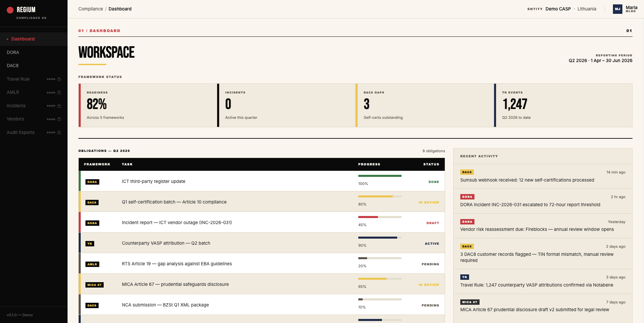Screen dimensions: 644x323
Task: Click the AMLR lock icon
Action: 59,92
